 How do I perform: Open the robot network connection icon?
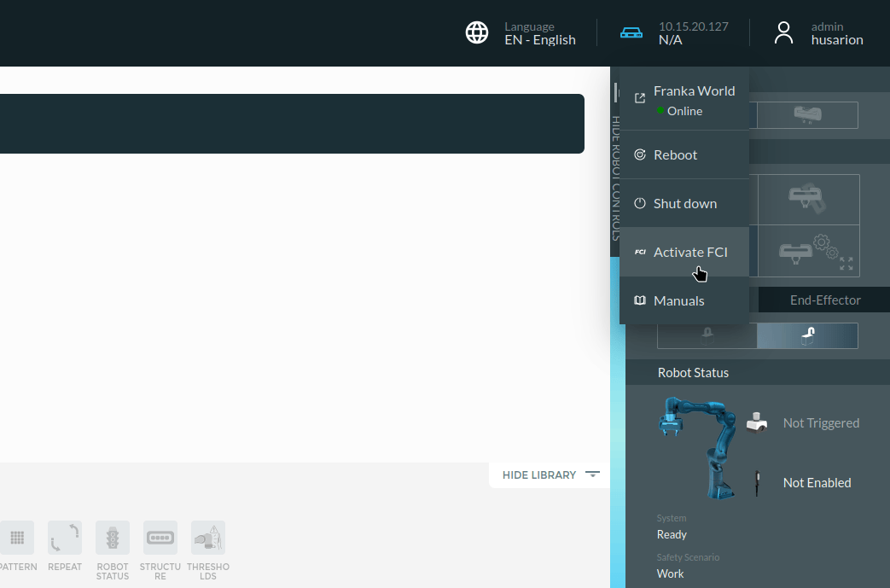tap(631, 33)
